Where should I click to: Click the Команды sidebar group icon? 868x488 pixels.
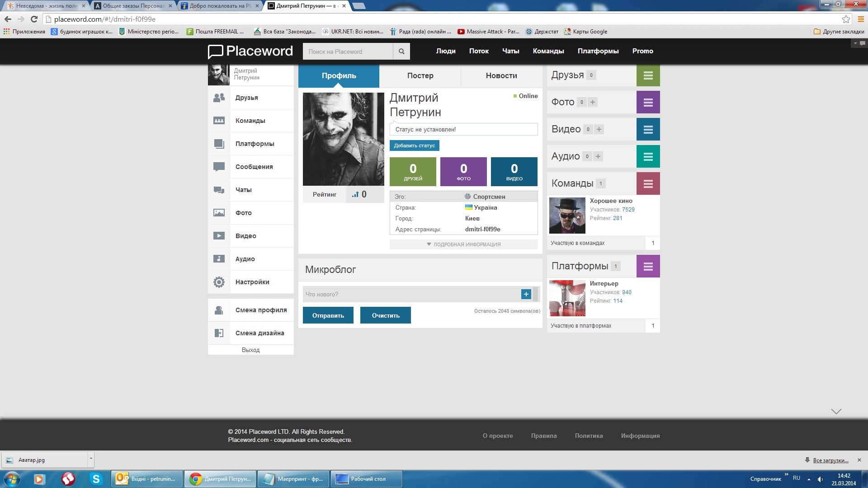[x=219, y=121]
